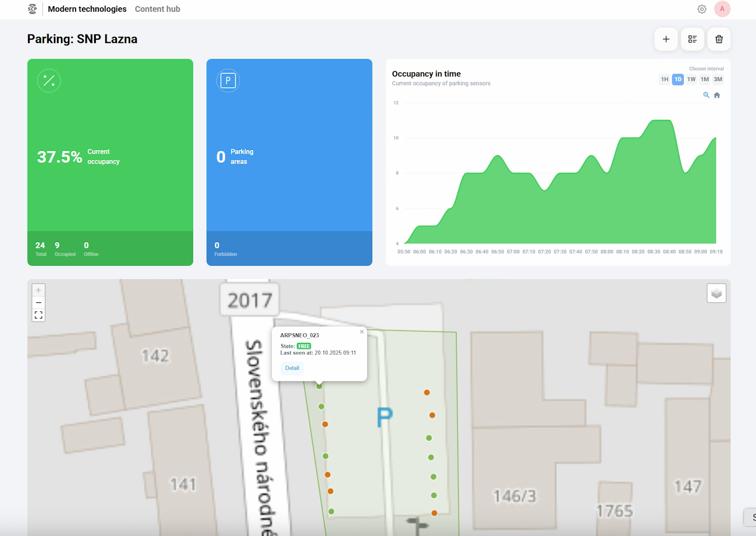Screen dimensions: 756x536
Task: Click the SCP logo in the header
Action: (x=32, y=9)
